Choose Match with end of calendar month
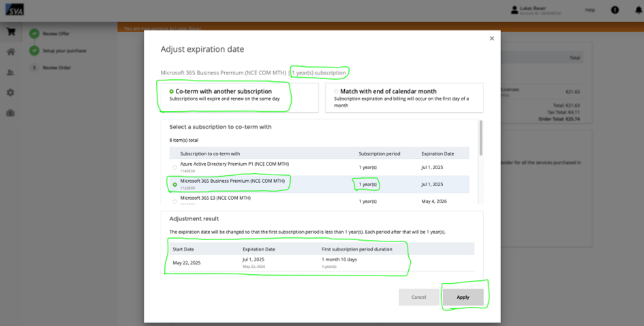Viewport: 644px width, 326px height. coord(336,91)
